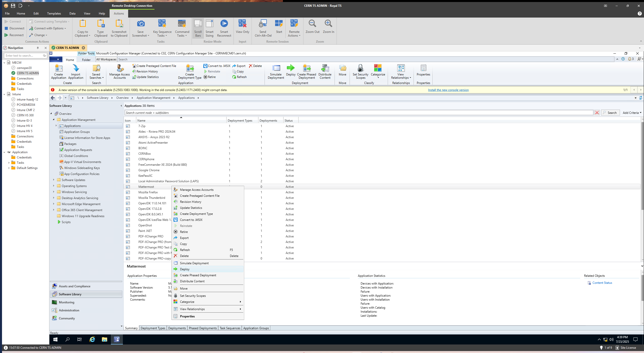This screenshot has height=353, width=644.
Task: Open View Relationships ribbon dropdown
Action: point(401,71)
